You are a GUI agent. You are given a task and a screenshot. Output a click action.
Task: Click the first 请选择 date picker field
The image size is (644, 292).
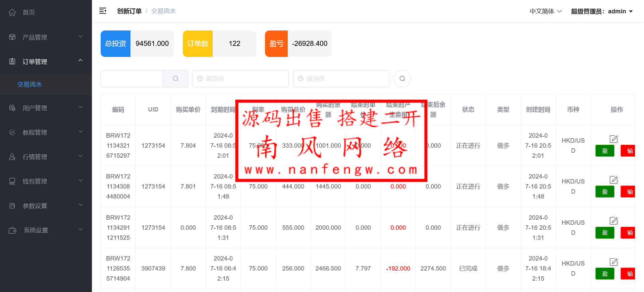coord(240,79)
